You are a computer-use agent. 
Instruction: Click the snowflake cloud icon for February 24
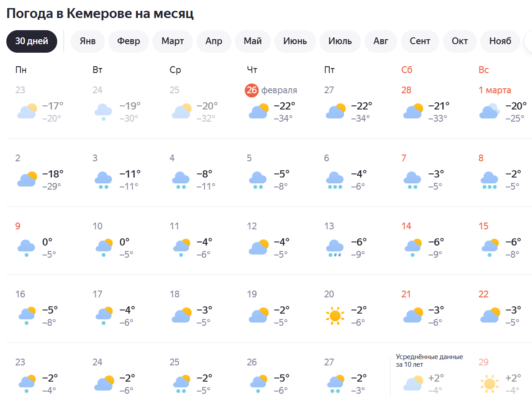[x=104, y=111]
